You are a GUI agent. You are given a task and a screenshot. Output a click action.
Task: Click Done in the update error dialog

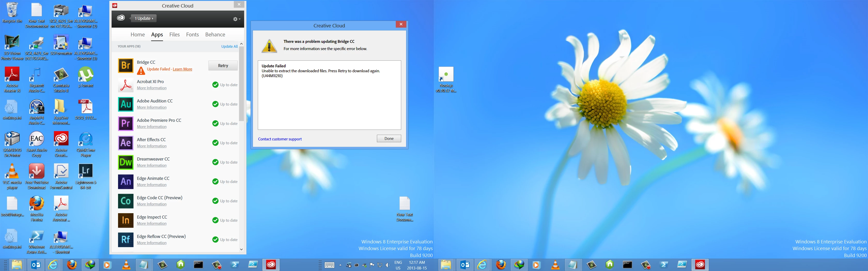[389, 138]
